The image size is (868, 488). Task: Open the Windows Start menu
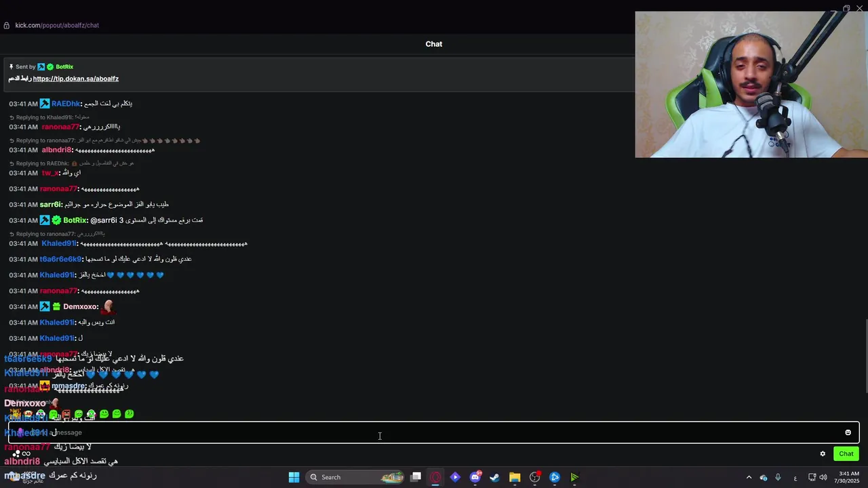pyautogui.click(x=294, y=477)
